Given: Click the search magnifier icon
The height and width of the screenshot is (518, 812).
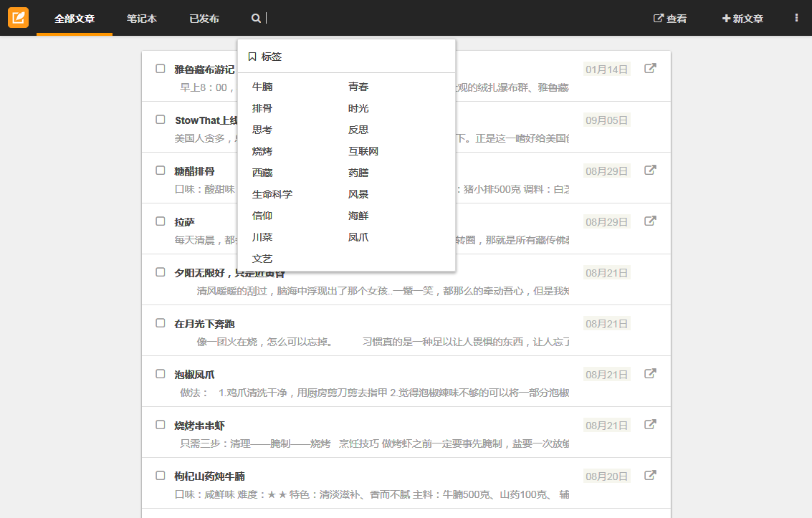Looking at the screenshot, I should [256, 18].
